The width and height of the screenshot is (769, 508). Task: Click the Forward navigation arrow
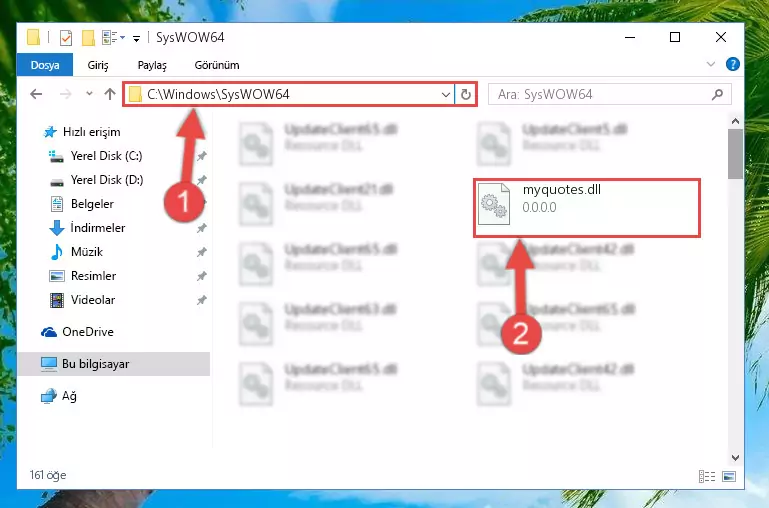pos(65,94)
